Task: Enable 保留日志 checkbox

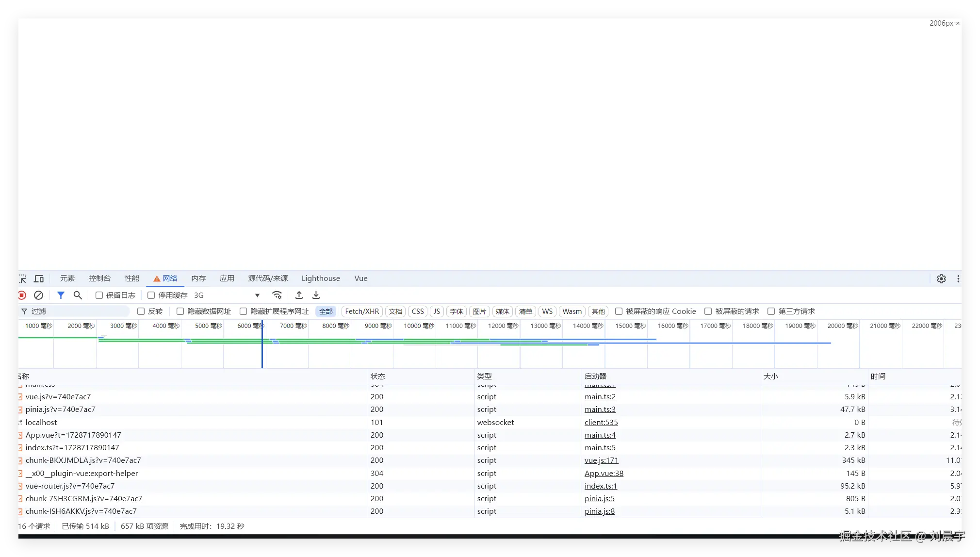Action: click(x=99, y=295)
